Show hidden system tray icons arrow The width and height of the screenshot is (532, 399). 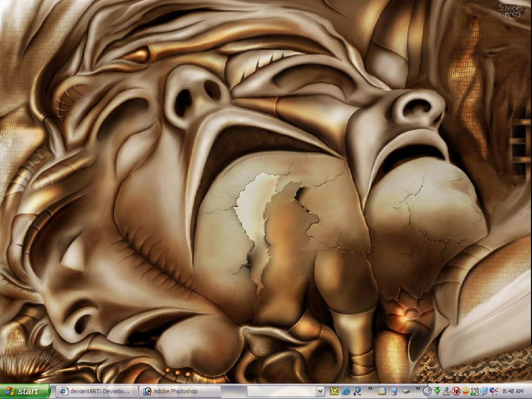[x=428, y=392]
